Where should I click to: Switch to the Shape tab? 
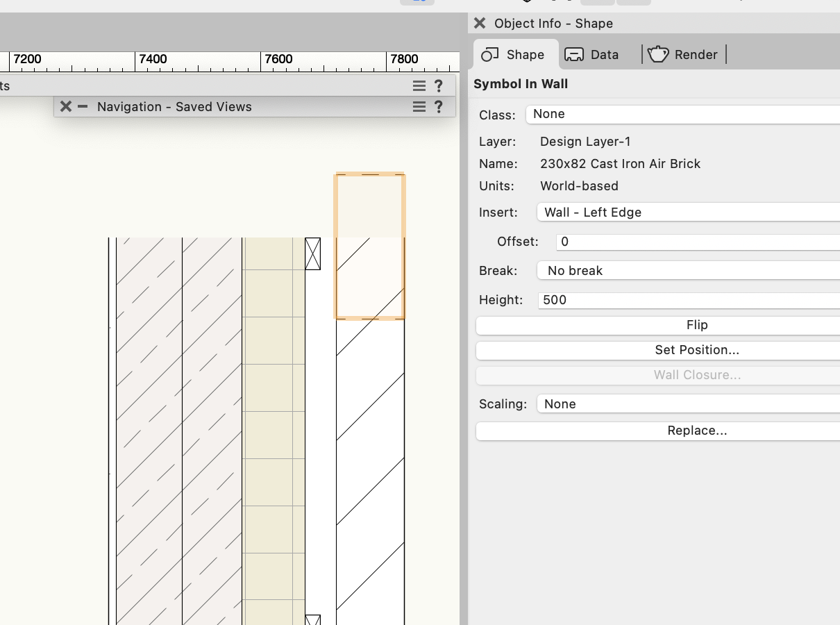point(514,54)
